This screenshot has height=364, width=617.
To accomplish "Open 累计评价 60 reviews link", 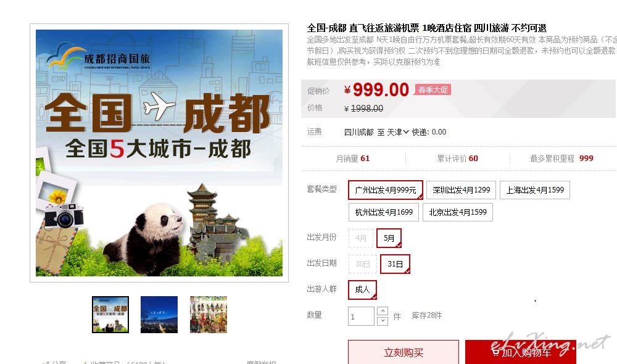I will pos(458,159).
